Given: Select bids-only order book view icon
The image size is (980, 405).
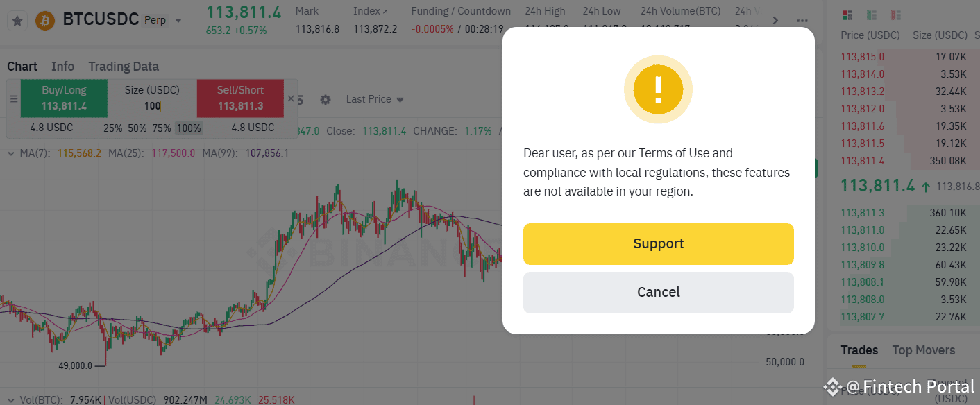Looking at the screenshot, I should click(x=871, y=15).
